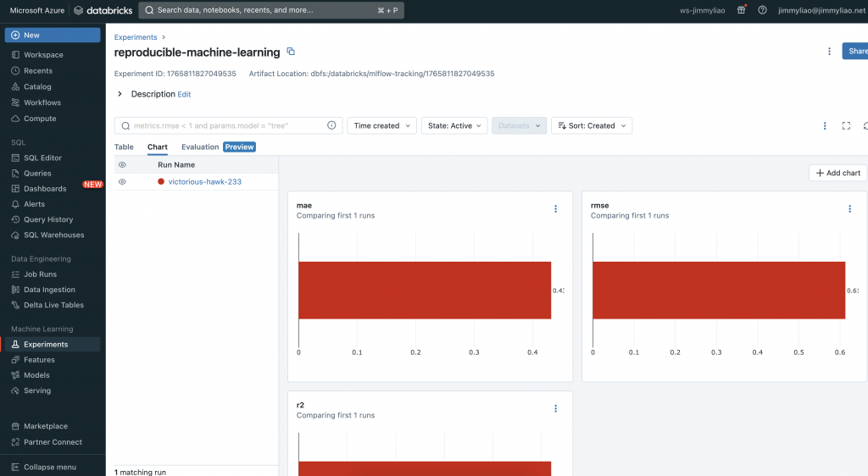Screen dimensions: 868x476
Task: Open the Datasets filter dropdown
Action: (520, 125)
